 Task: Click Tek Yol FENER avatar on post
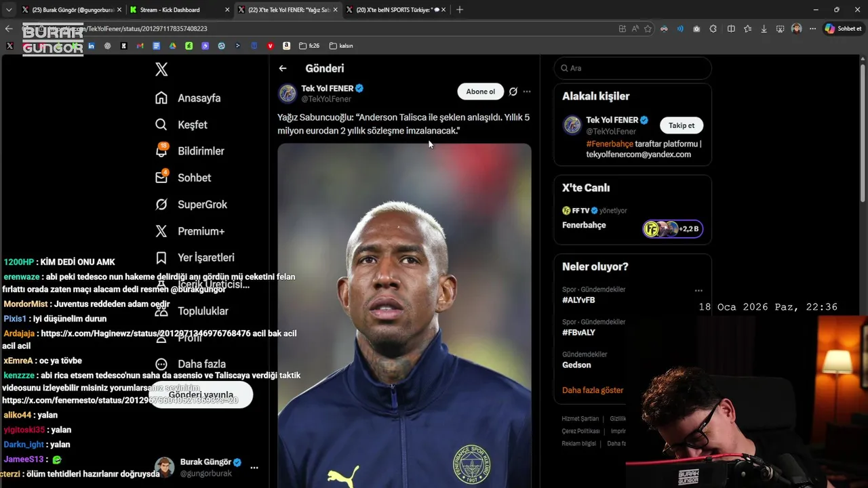tap(288, 93)
